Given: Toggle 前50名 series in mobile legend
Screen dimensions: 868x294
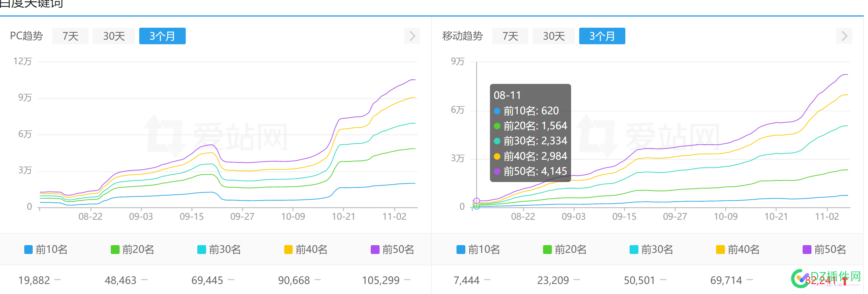Looking at the screenshot, I should pyautogui.click(x=825, y=250).
